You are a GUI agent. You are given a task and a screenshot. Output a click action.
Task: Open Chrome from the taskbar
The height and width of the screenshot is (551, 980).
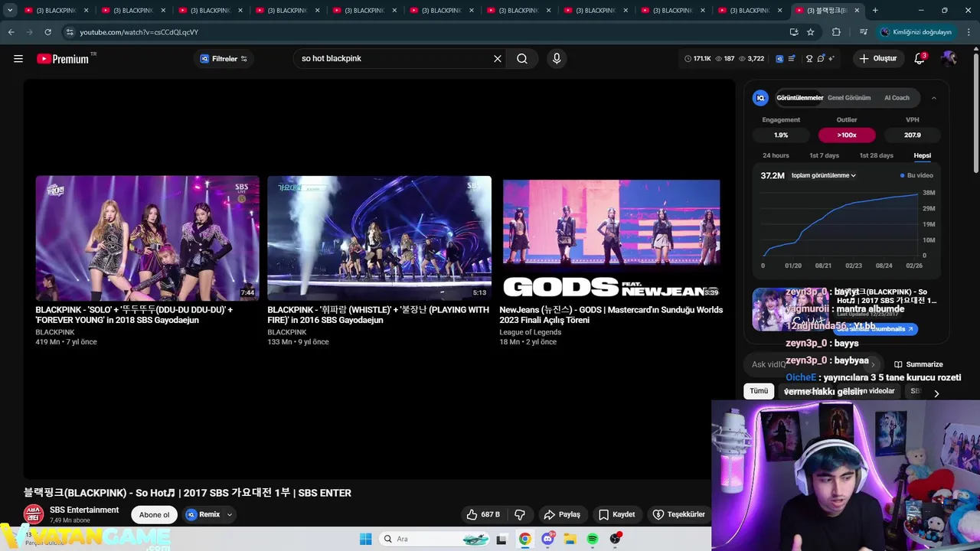click(524, 539)
